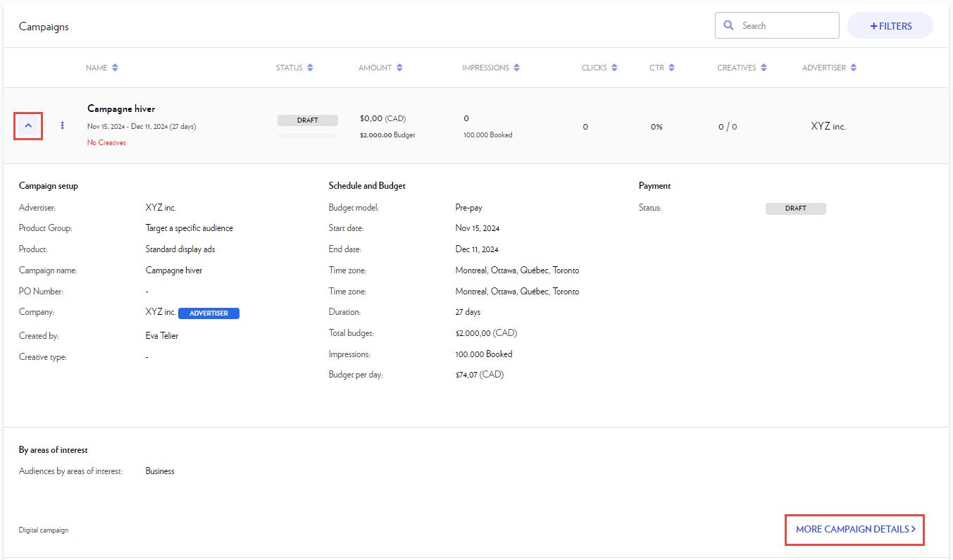Sort by Impressions column arrows
Viewport: 953px width, 560px height.
(517, 68)
